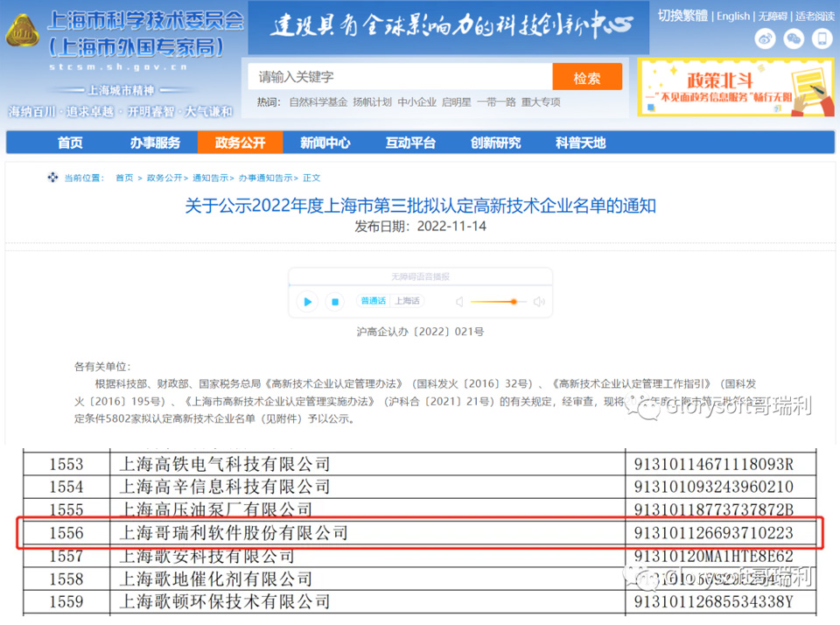Click hot word 重大专项
Image resolution: width=840 pixels, height=625 pixels.
pyautogui.click(x=541, y=102)
